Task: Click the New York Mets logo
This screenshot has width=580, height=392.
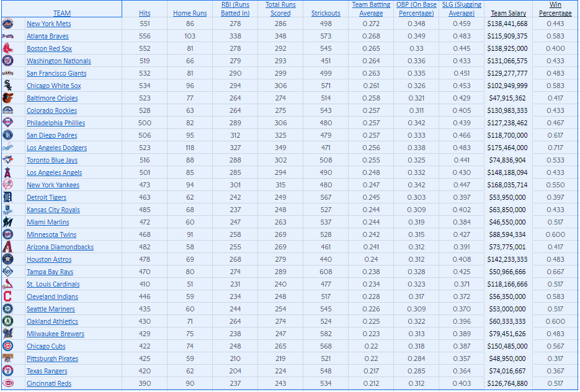Action: 7,24
